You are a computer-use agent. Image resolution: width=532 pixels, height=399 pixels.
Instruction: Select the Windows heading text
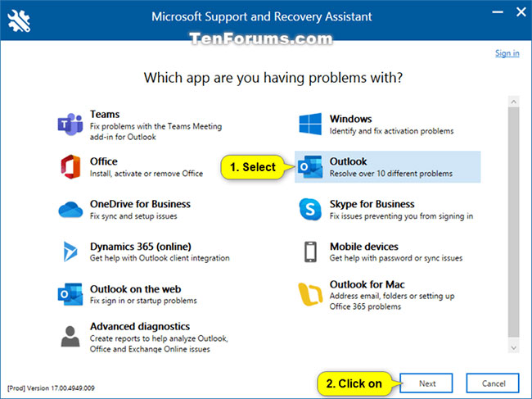[x=351, y=119]
